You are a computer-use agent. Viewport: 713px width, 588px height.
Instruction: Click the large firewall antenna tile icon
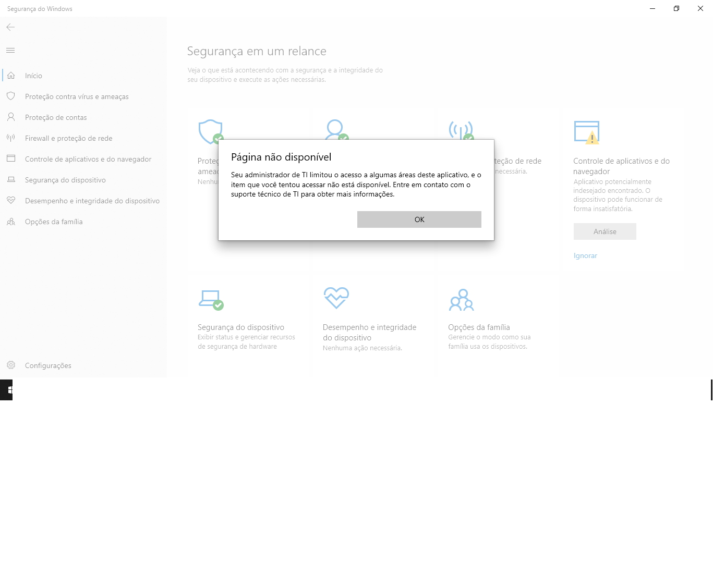(x=461, y=131)
